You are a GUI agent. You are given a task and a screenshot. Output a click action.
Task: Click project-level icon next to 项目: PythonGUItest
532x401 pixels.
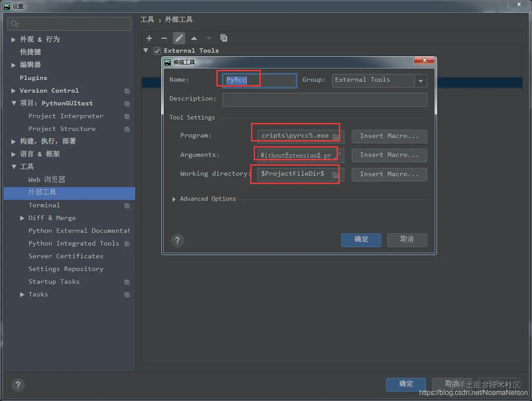click(x=127, y=104)
